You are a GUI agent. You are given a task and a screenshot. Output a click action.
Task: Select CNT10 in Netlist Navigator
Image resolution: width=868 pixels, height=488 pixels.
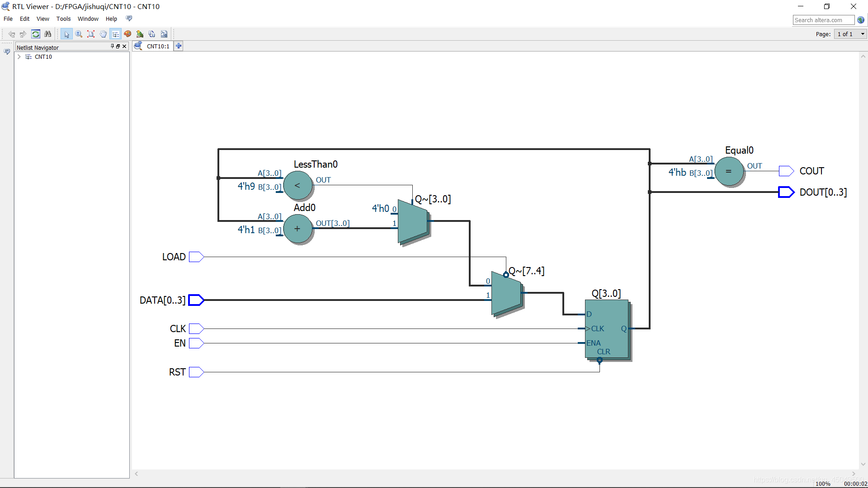coord(43,57)
